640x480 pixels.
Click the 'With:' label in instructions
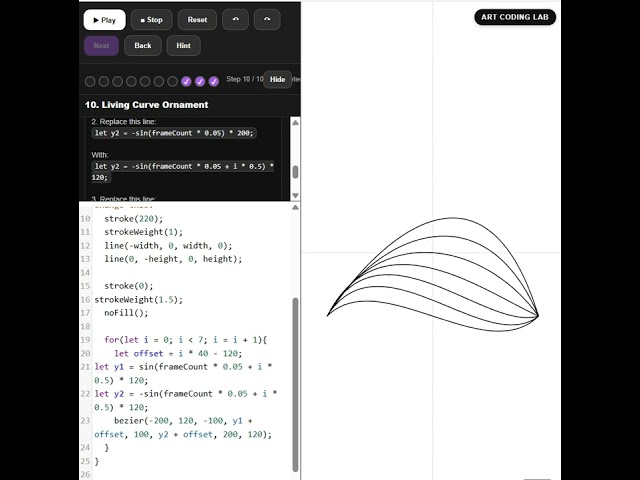point(100,155)
